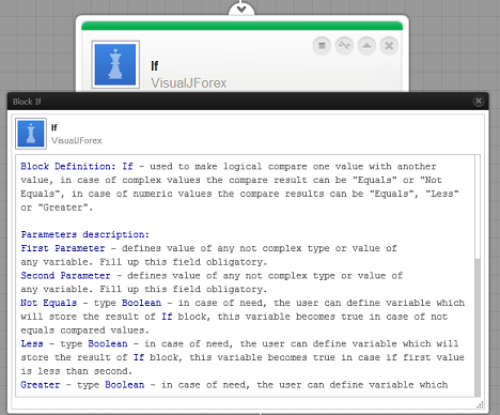Image resolution: width=500 pixels, height=415 pixels.
Task: Click the "Greater" blue label
Action: point(40,385)
